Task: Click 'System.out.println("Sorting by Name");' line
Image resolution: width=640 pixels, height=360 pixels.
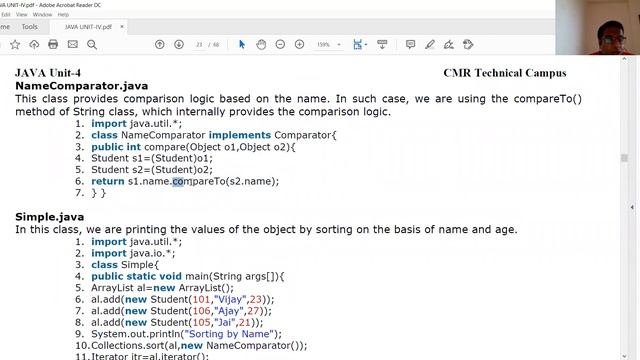Action: click(187, 334)
